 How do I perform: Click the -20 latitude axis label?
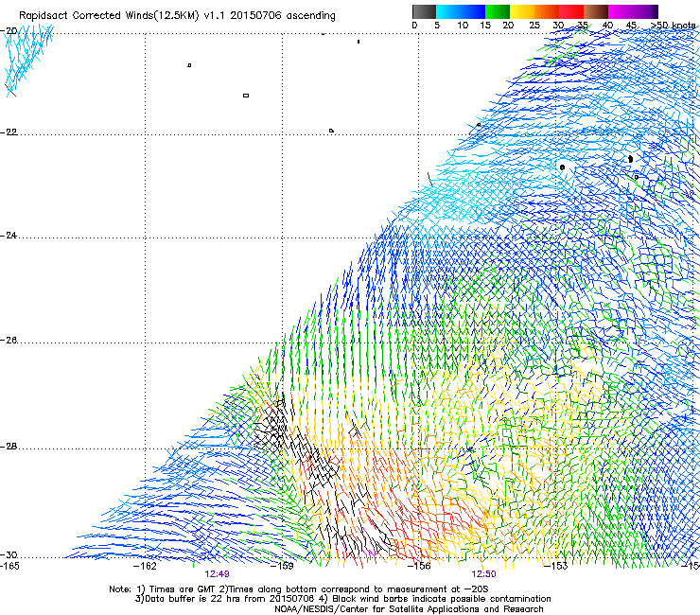click(9, 31)
